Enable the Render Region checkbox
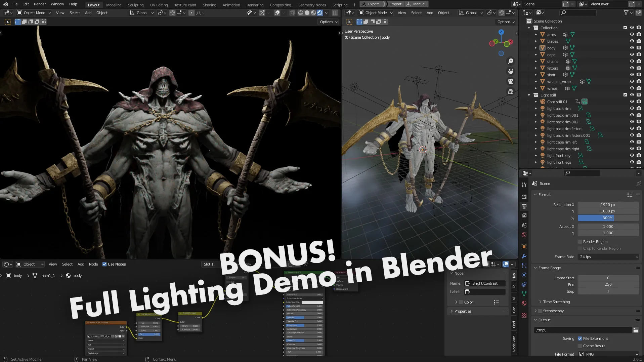This screenshot has width=644, height=362. click(x=580, y=242)
